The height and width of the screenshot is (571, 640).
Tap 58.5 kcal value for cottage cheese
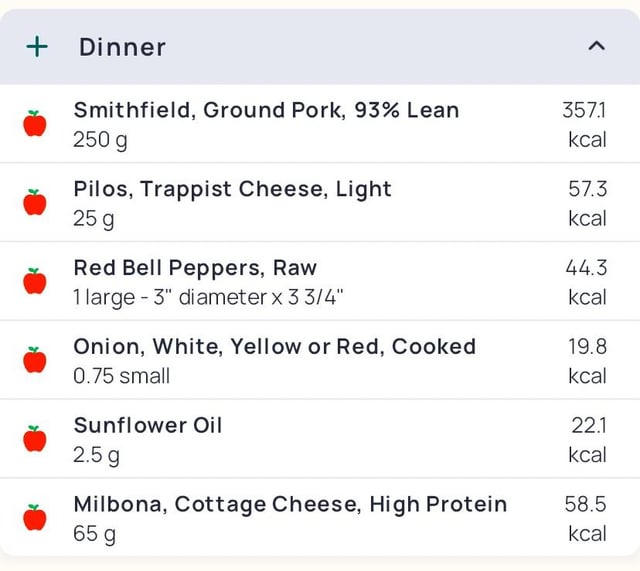[585, 518]
